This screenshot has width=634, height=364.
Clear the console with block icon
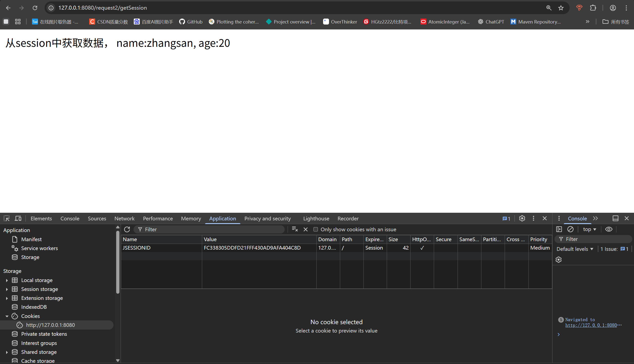tap(570, 229)
